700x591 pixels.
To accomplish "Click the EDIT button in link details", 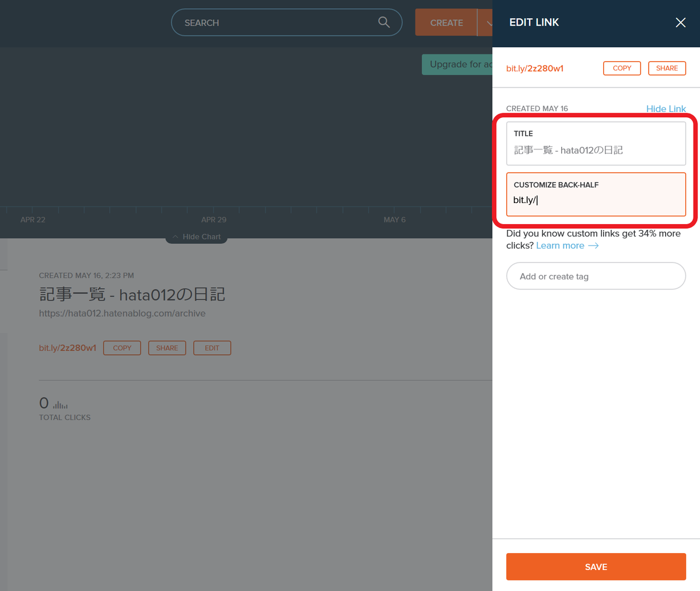I will click(212, 348).
